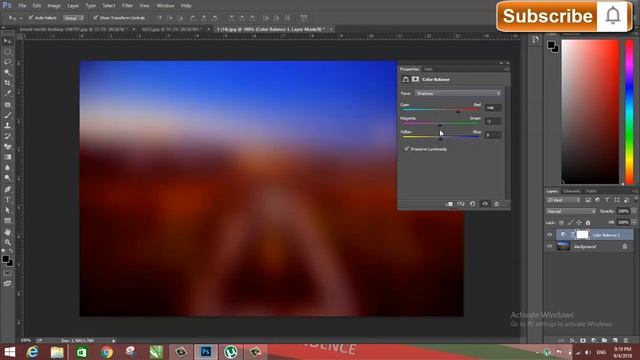The height and width of the screenshot is (360, 640).
Task: Select the Hand tool
Action: pos(7,232)
